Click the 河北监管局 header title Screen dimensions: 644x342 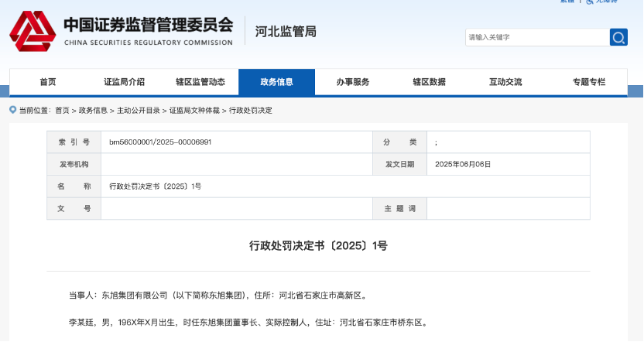pyautogui.click(x=286, y=32)
